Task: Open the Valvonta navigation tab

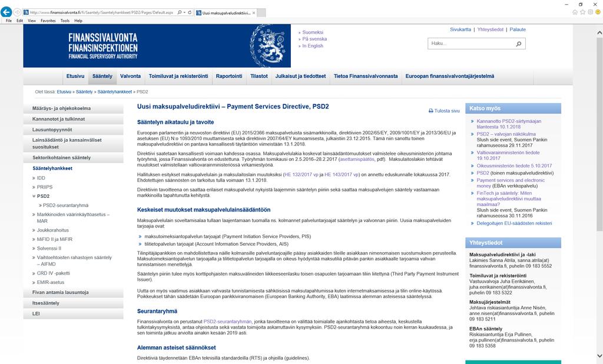Action: coord(130,76)
